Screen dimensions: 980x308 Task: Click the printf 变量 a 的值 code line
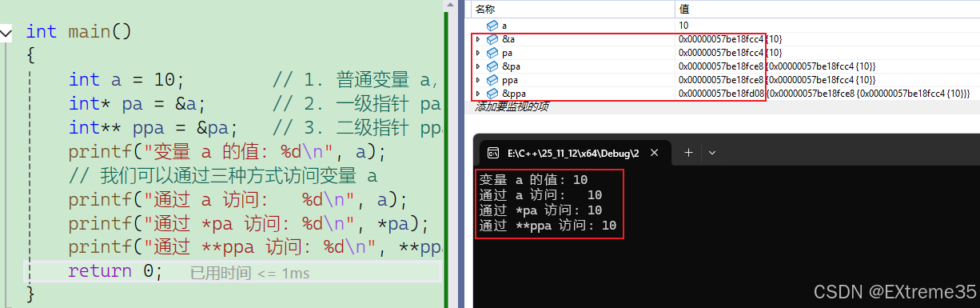227,152
